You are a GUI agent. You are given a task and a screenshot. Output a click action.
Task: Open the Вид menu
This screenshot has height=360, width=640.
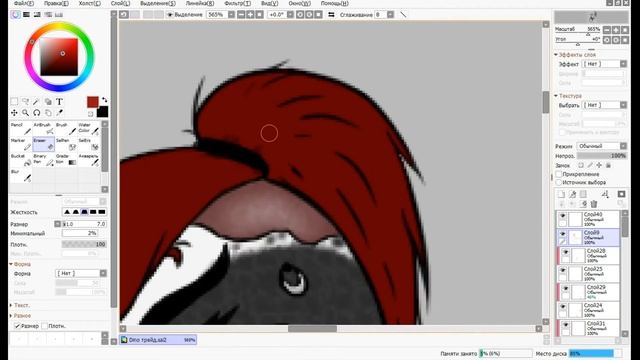[269, 3]
